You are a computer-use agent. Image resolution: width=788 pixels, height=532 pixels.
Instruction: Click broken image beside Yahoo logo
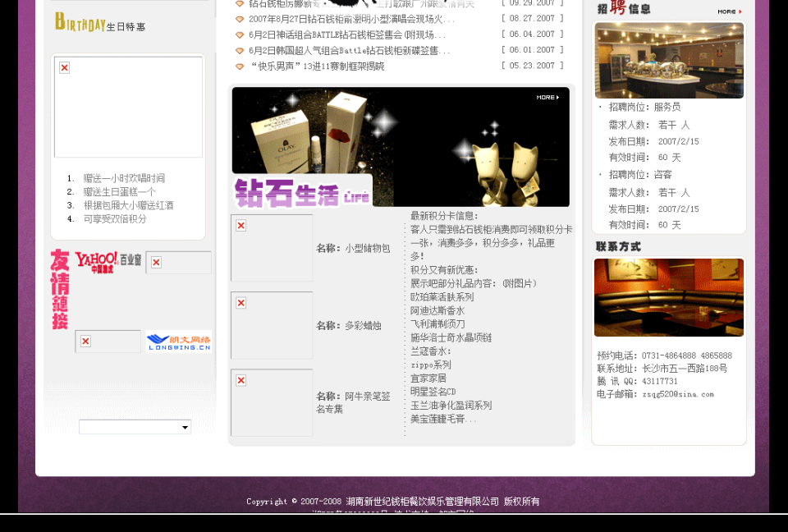coord(178,263)
